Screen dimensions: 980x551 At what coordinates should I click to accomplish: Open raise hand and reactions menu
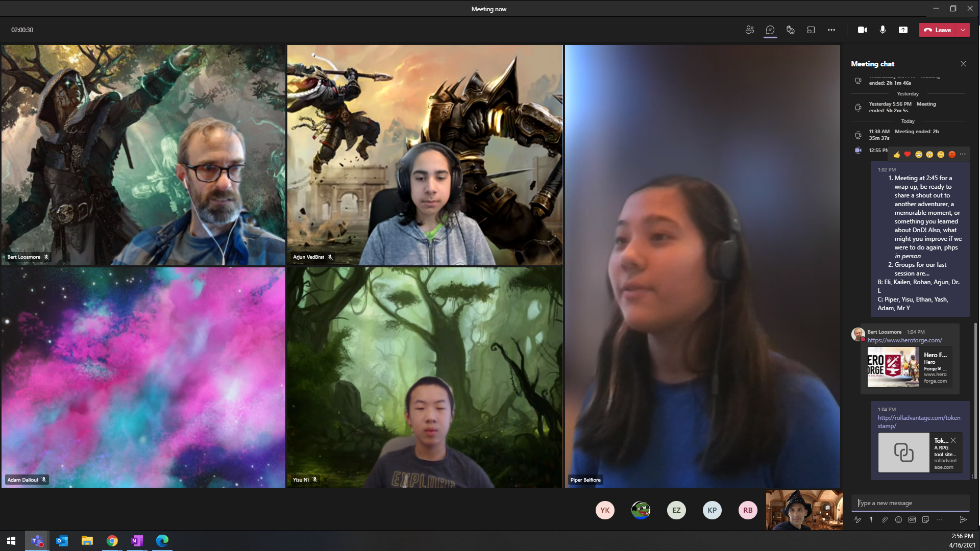[790, 30]
